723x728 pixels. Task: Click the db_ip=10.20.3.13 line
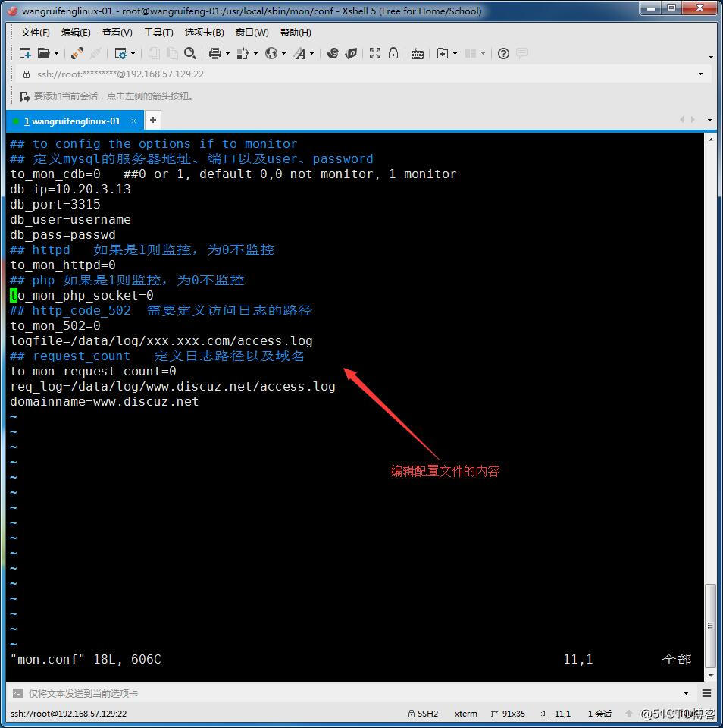point(70,189)
